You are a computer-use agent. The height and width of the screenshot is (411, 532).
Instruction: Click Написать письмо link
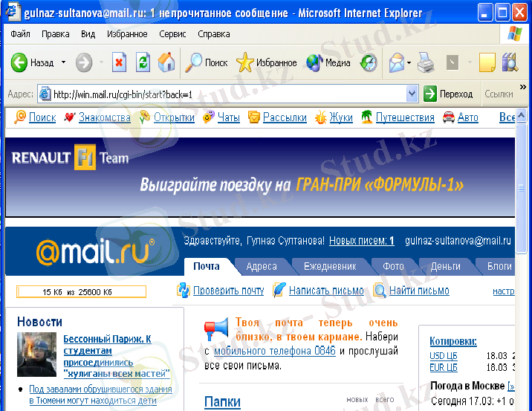point(326,291)
